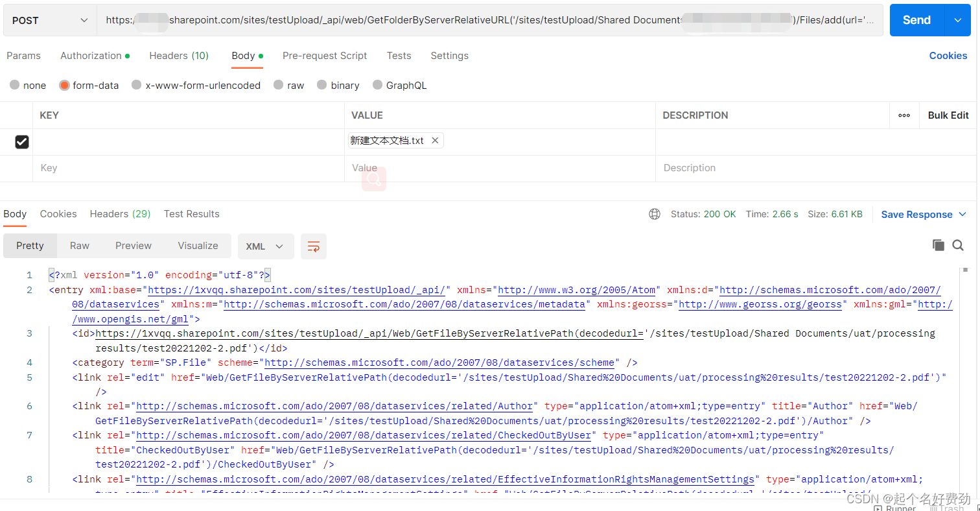The image size is (980, 511).
Task: Click the globe network icon next to Status
Action: click(655, 214)
